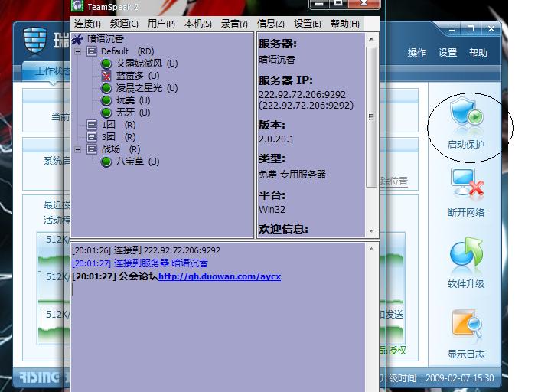Image resolution: width=551 pixels, height=392 pixels.
Task: Collapse the 战场 (R) channel
Action: [x=77, y=149]
